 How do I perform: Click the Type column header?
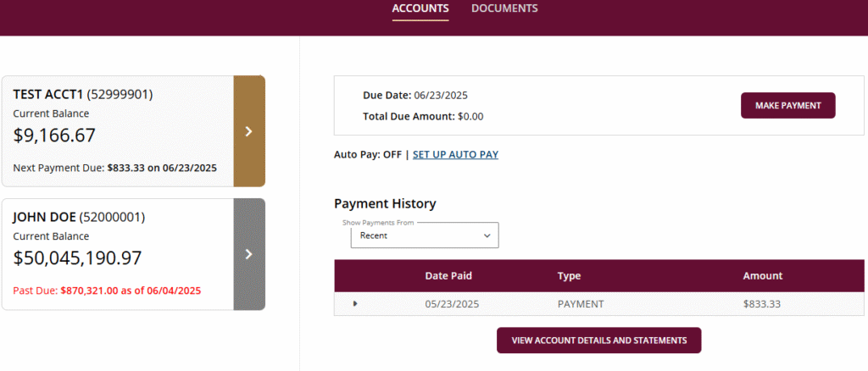coord(569,275)
